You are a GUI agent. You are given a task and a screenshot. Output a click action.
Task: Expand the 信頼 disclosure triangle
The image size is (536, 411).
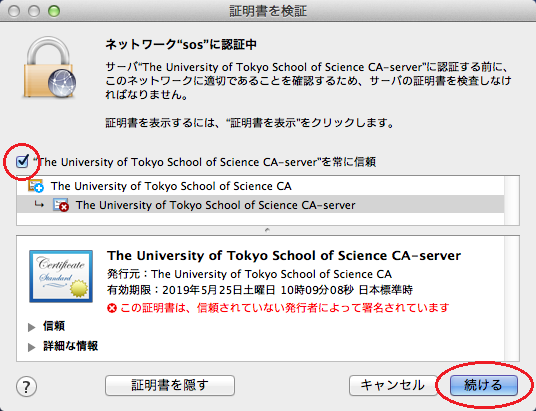click(31, 327)
